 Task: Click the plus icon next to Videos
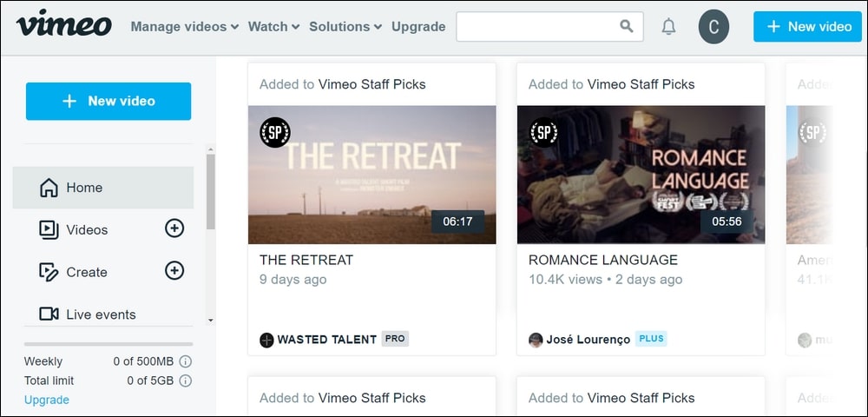174,228
